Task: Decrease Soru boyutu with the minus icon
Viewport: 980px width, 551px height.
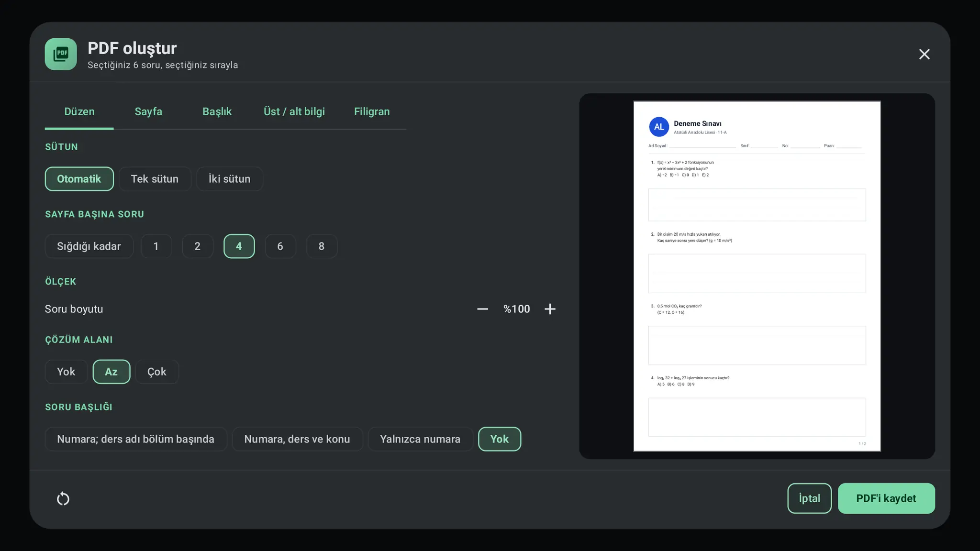Action: pos(482,309)
